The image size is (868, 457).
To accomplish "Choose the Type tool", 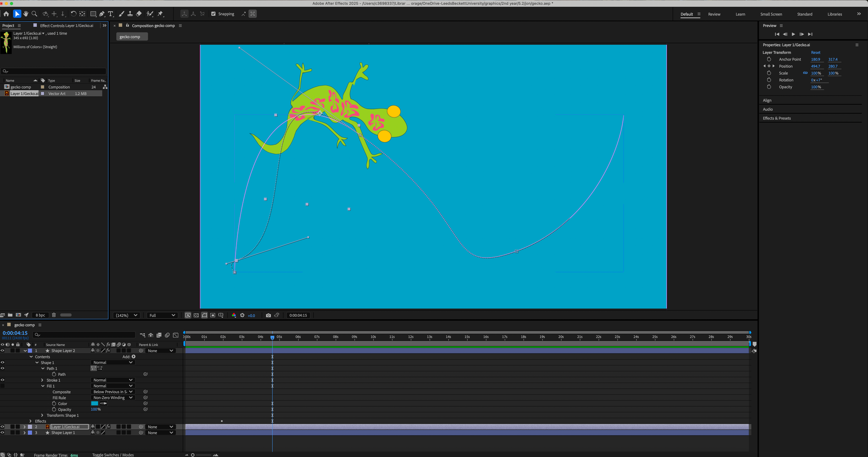I will (x=111, y=14).
